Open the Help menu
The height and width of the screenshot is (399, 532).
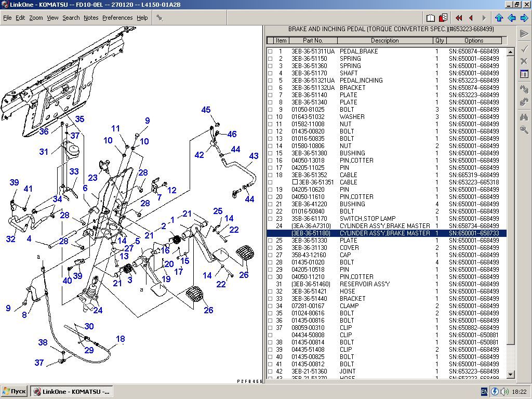(142, 18)
